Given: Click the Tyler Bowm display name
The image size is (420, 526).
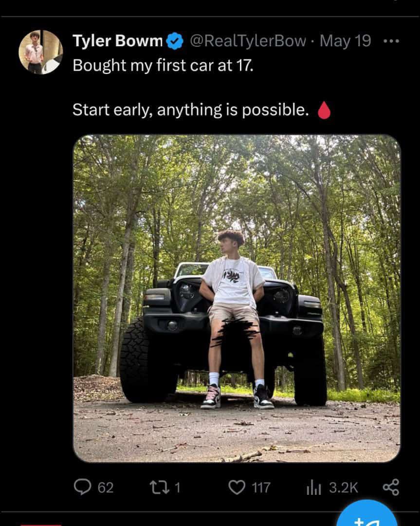Looking at the screenshot, I should (x=117, y=41).
